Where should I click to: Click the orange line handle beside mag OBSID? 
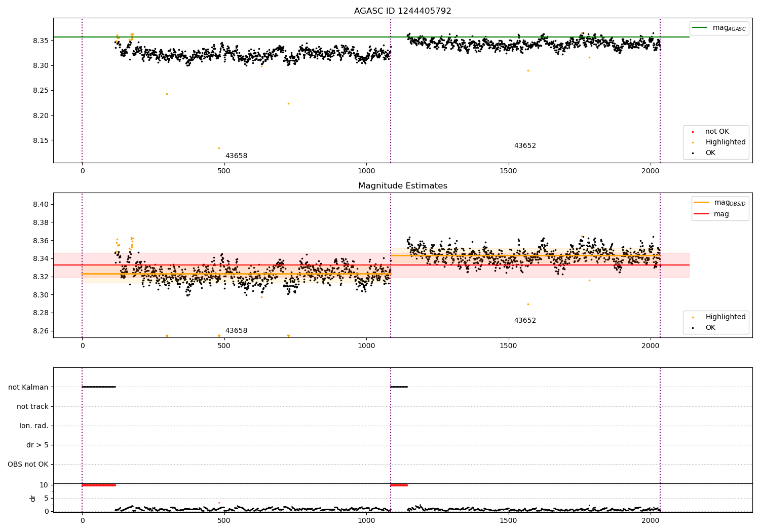[x=701, y=202]
